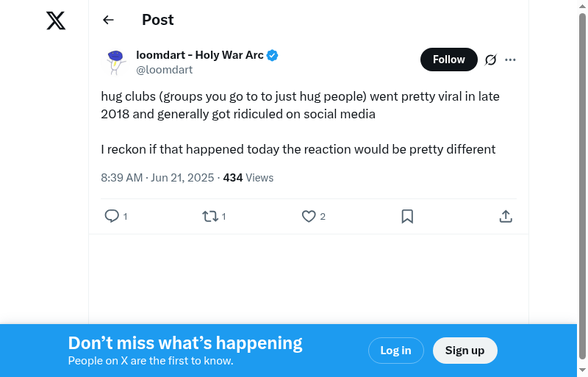Click the Grok icon beside Follow

[x=491, y=60]
